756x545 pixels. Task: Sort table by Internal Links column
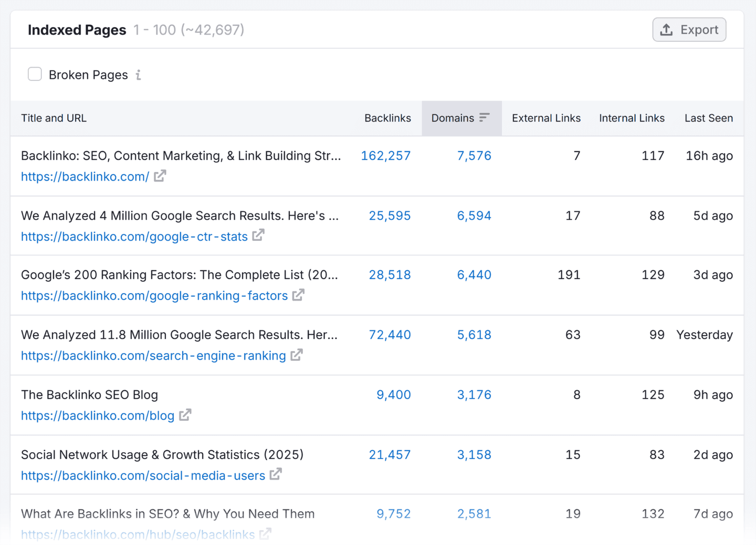pos(632,118)
